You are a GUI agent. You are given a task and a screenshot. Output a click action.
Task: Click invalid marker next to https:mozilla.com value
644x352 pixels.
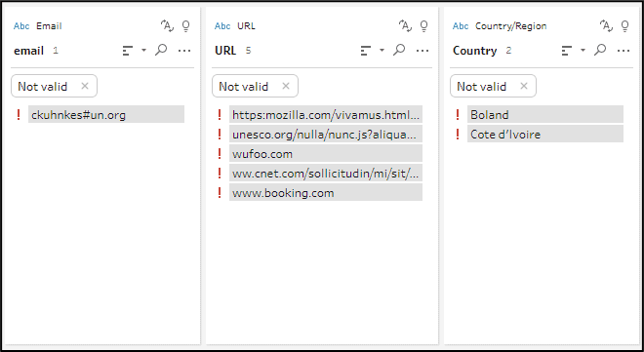pyautogui.click(x=220, y=114)
